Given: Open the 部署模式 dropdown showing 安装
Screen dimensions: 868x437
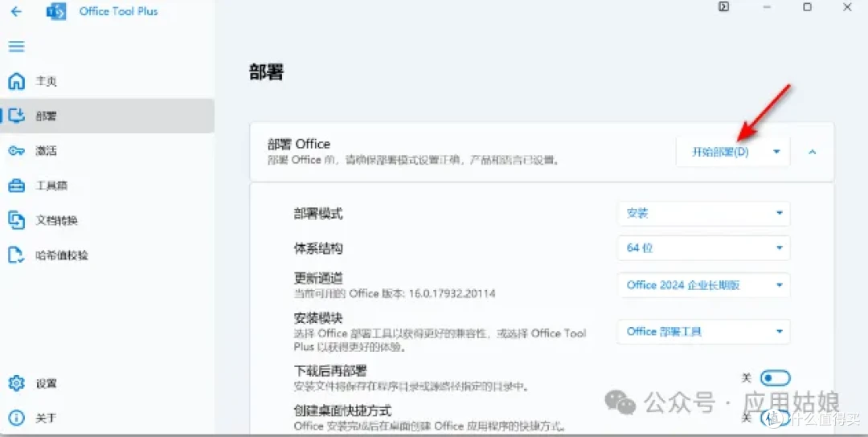Looking at the screenshot, I should coord(703,213).
